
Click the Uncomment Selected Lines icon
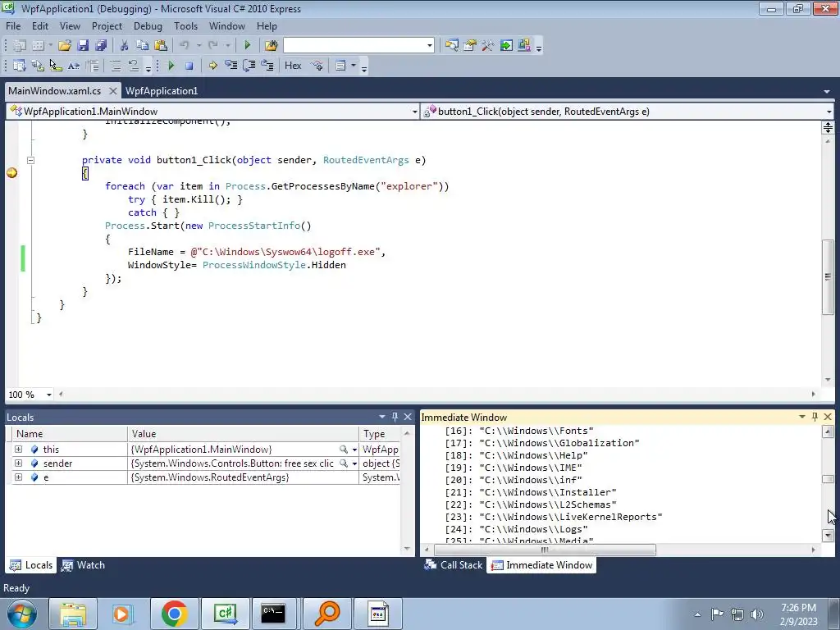tap(134, 66)
